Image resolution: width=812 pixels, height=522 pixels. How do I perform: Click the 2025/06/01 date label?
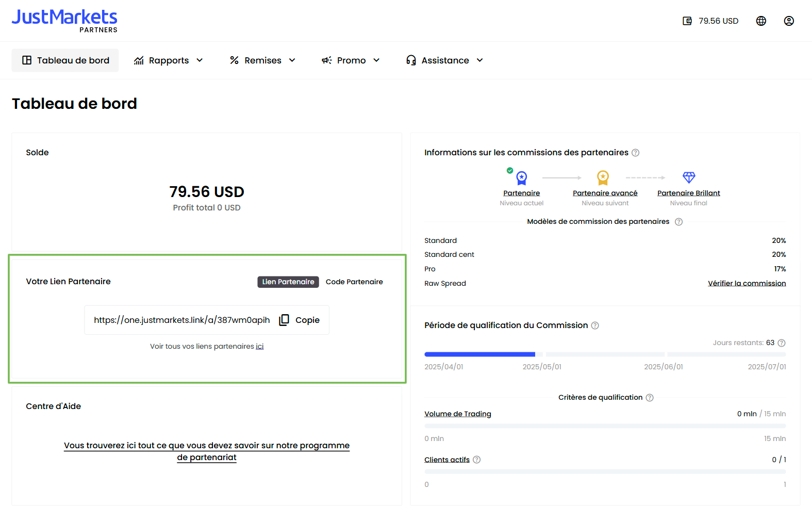664,367
